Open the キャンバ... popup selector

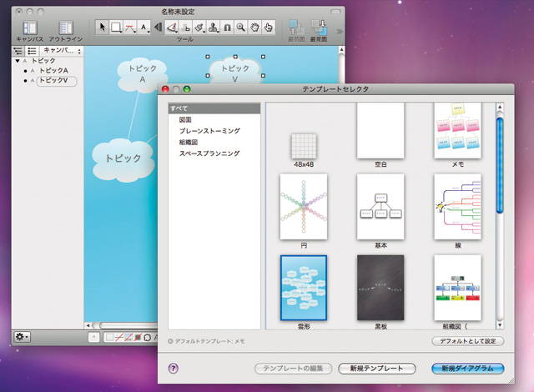pos(62,51)
